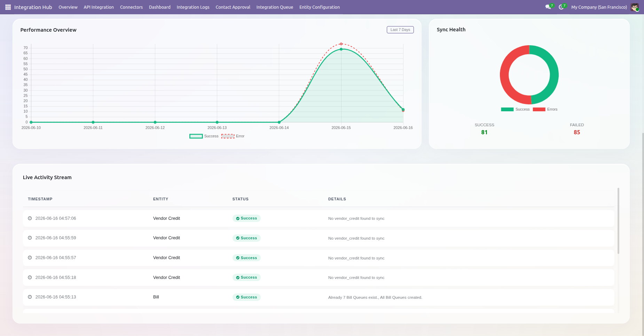644x336 pixels.
Task: Click the Live Activity Stream scrollbar
Action: pos(618,221)
